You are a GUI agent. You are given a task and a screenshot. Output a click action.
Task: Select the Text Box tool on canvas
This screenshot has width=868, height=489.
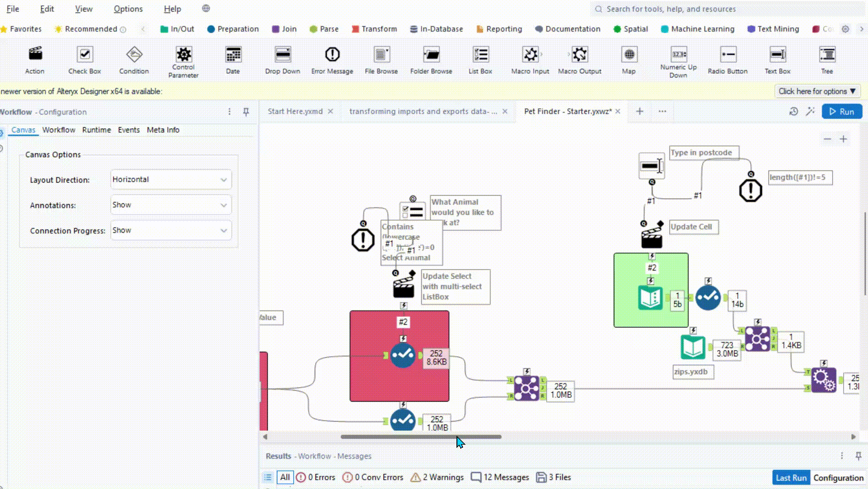(x=651, y=166)
